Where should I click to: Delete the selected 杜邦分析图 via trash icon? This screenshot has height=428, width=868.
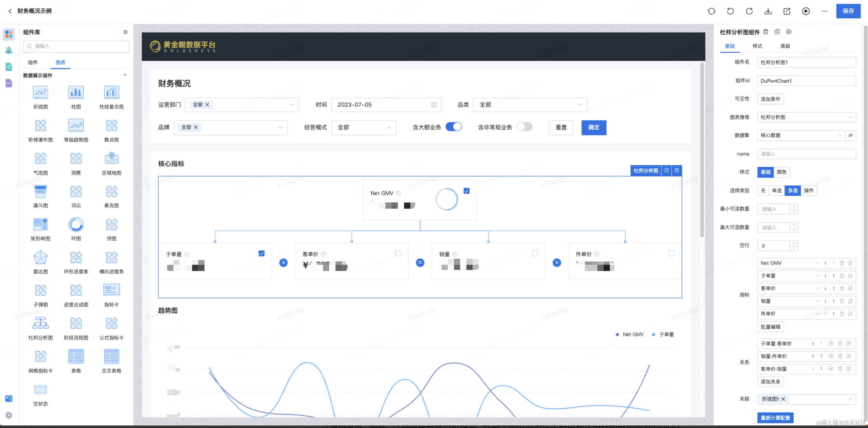pyautogui.click(x=677, y=170)
